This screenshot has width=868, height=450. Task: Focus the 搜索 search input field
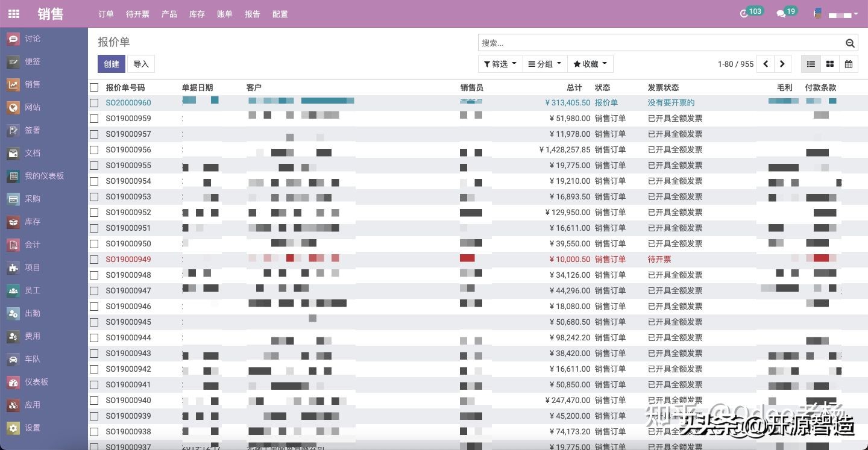[x=661, y=43]
